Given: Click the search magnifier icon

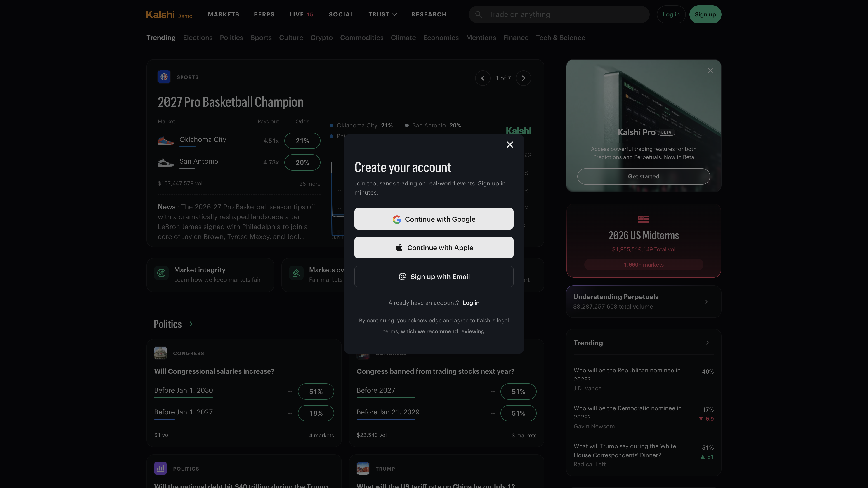Looking at the screenshot, I should [479, 14].
